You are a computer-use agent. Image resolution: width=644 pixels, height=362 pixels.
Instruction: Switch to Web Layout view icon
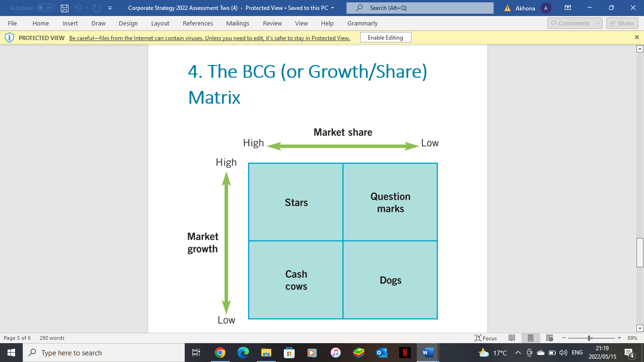[549, 338]
